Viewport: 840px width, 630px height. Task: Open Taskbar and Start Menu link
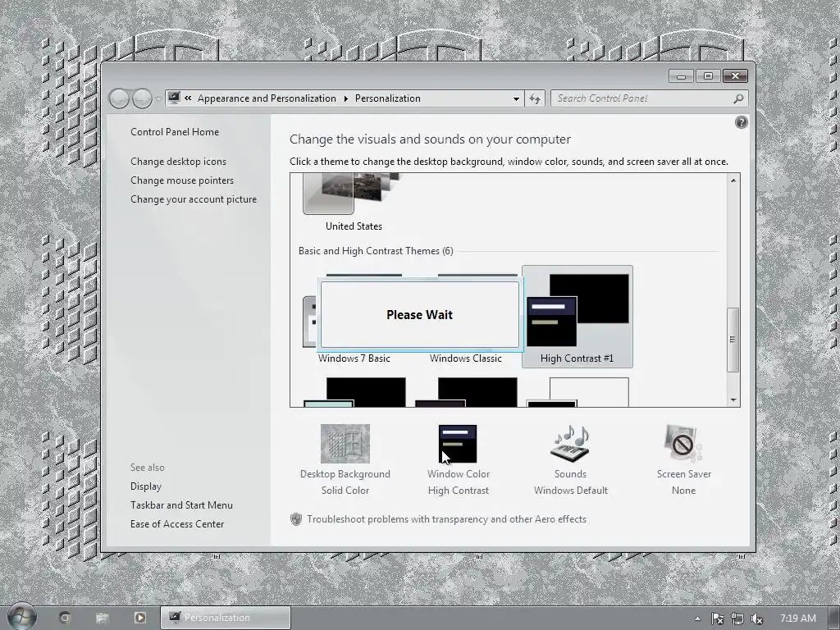pos(181,504)
